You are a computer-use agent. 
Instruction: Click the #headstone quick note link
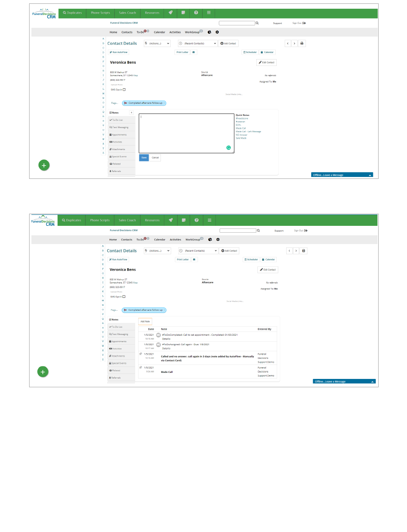click(x=242, y=119)
